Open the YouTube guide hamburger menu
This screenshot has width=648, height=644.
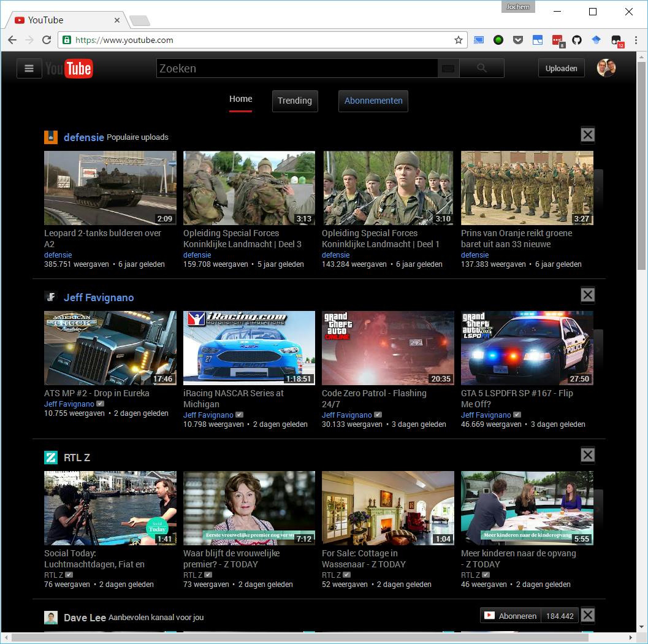(x=29, y=68)
